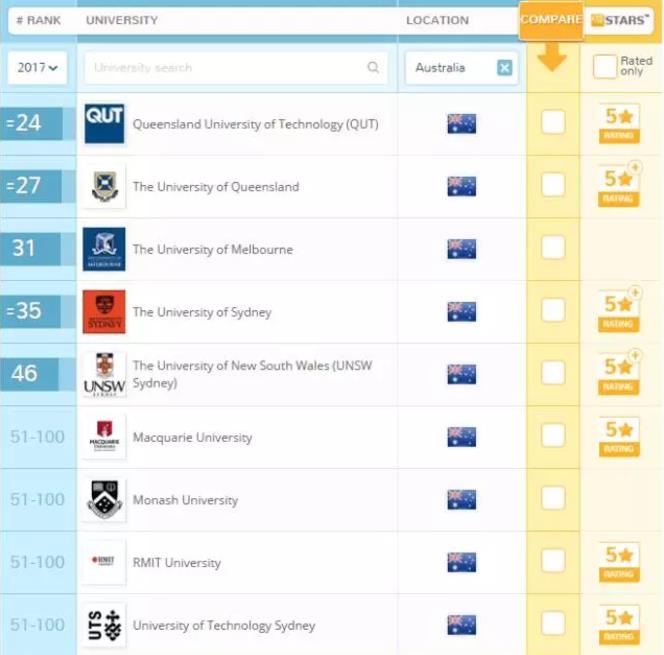Screen dimensions: 664x655
Task: Click 5-star rating badge for Macquarie University
Action: pyautogui.click(x=619, y=437)
